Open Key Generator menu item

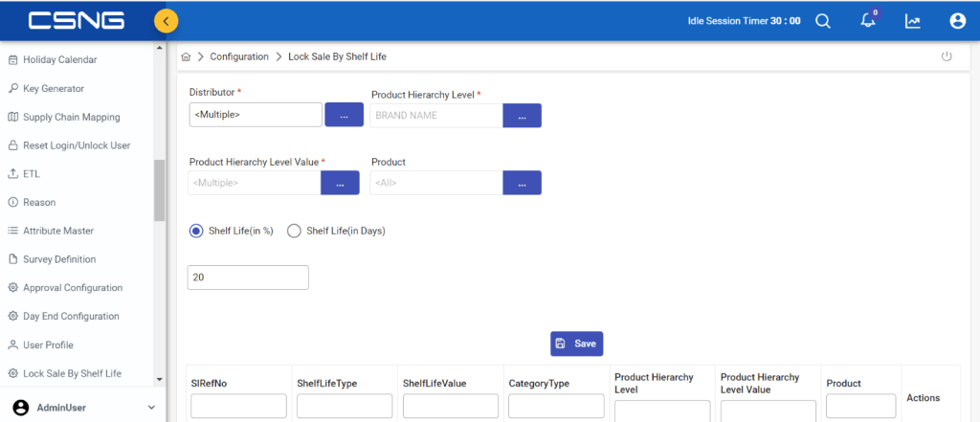54,89
